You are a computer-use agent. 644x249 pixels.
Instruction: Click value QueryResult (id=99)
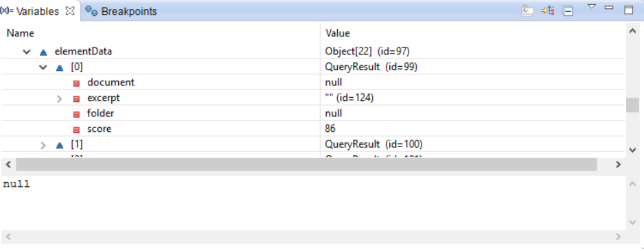click(371, 67)
